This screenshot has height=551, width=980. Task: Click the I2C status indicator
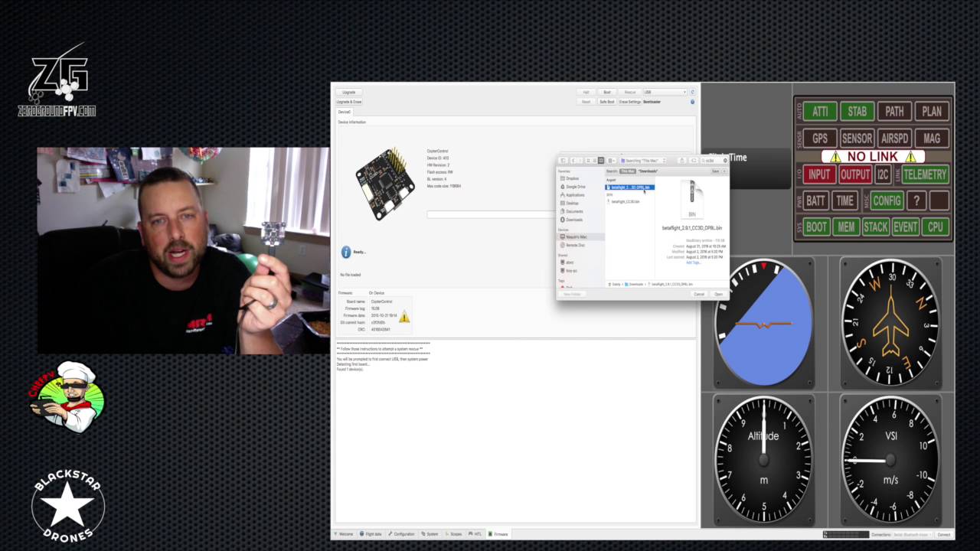[x=883, y=174]
